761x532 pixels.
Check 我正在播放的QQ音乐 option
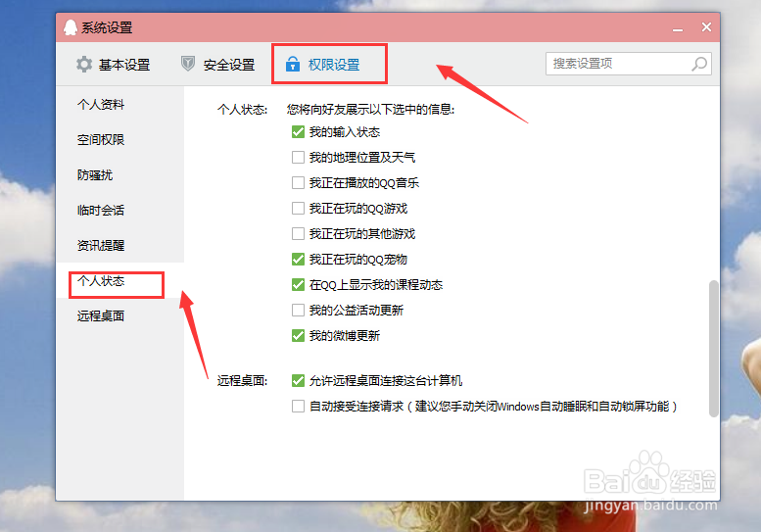tap(298, 183)
